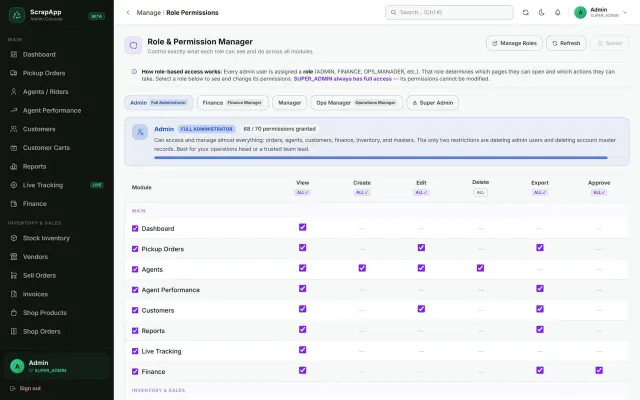640x400 pixels.
Task: Open Shop Products in the sidebar
Action: pyautogui.click(x=57, y=313)
